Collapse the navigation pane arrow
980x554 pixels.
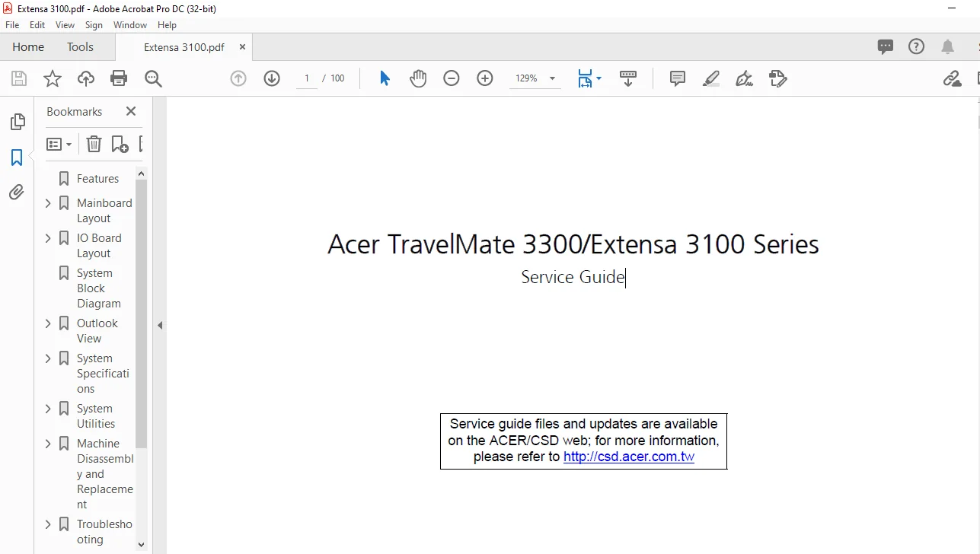160,325
